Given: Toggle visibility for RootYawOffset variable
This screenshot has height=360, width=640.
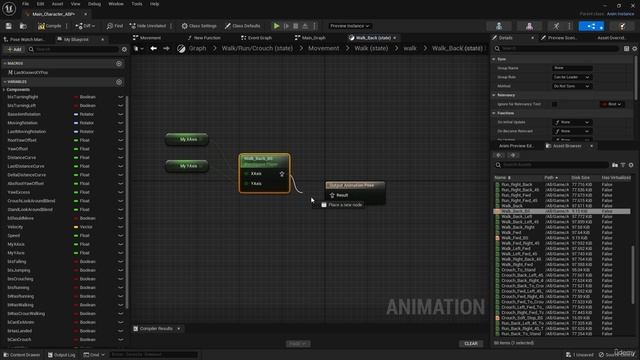Looking at the screenshot, I should click(x=120, y=140).
